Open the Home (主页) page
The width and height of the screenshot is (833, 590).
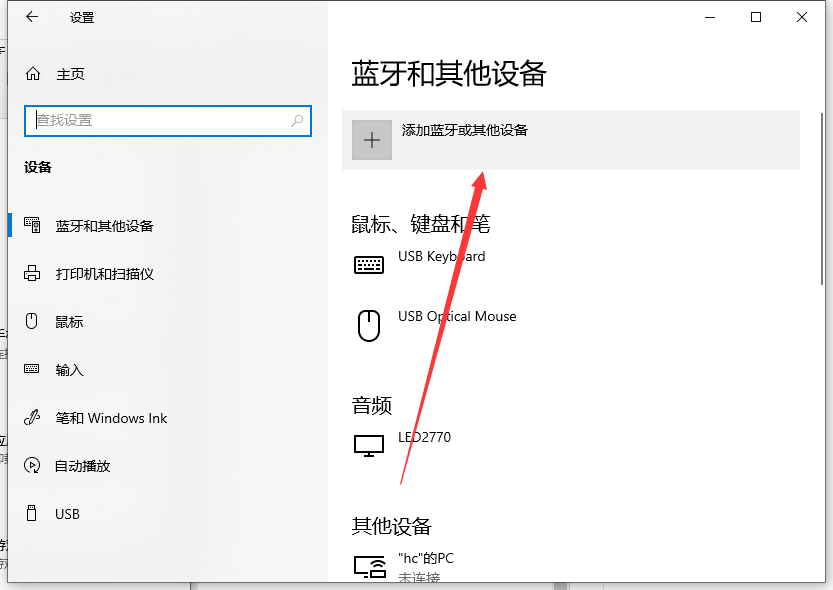coord(70,74)
